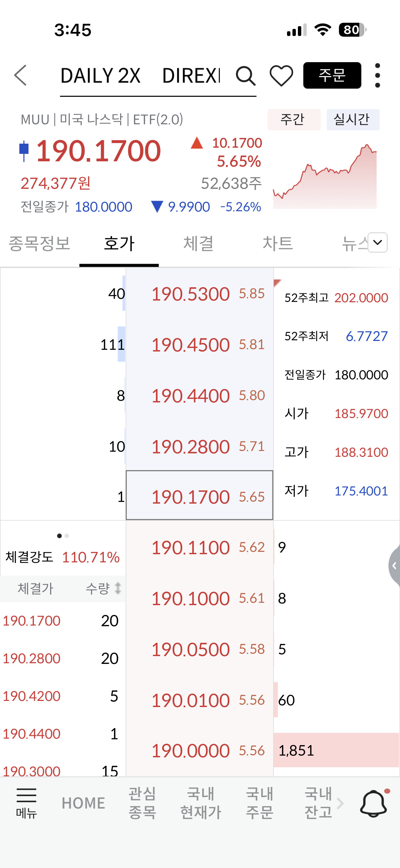The height and width of the screenshot is (868, 400).
Task: Expand the tab list dropdown chevron
Action: (378, 242)
